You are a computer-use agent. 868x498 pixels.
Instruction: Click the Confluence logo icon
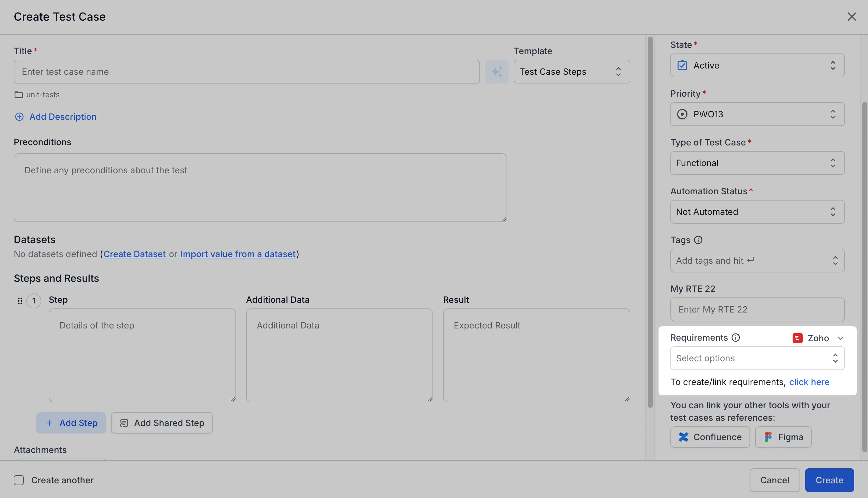coord(683,437)
